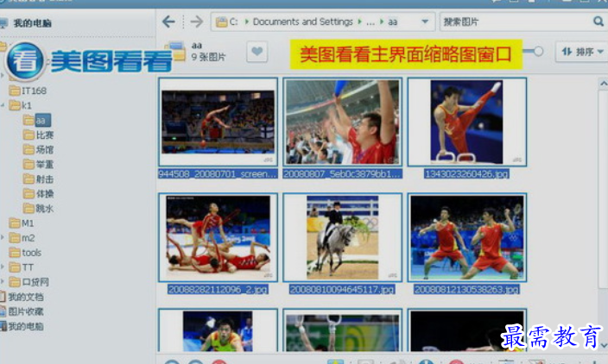Open the 场馆 folder in tree
This screenshot has height=364, width=608.
pyautogui.click(x=38, y=150)
